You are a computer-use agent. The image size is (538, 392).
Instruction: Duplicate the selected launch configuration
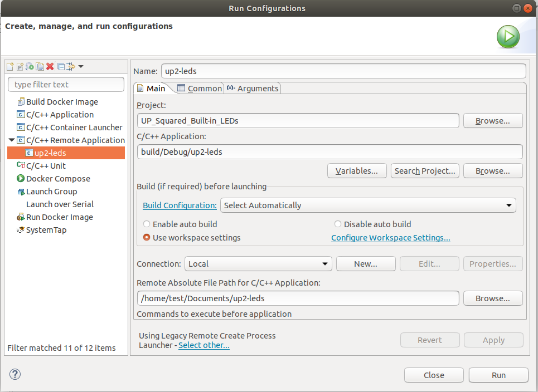(x=40, y=67)
